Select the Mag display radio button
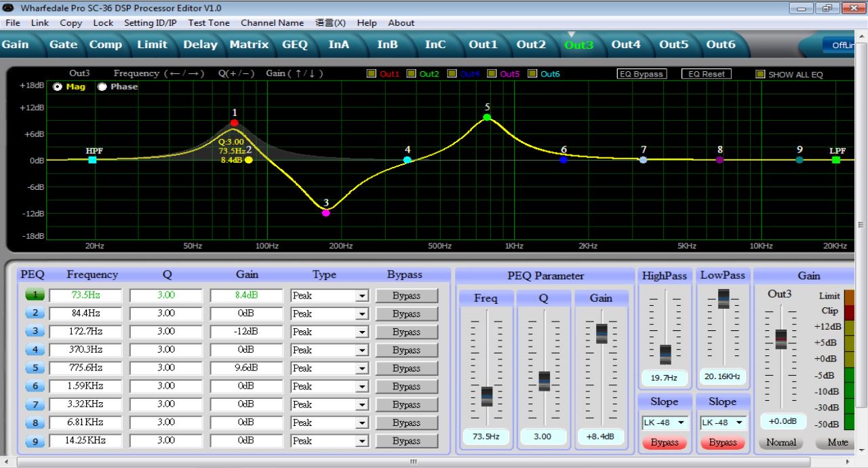This screenshot has width=868, height=468. [57, 87]
